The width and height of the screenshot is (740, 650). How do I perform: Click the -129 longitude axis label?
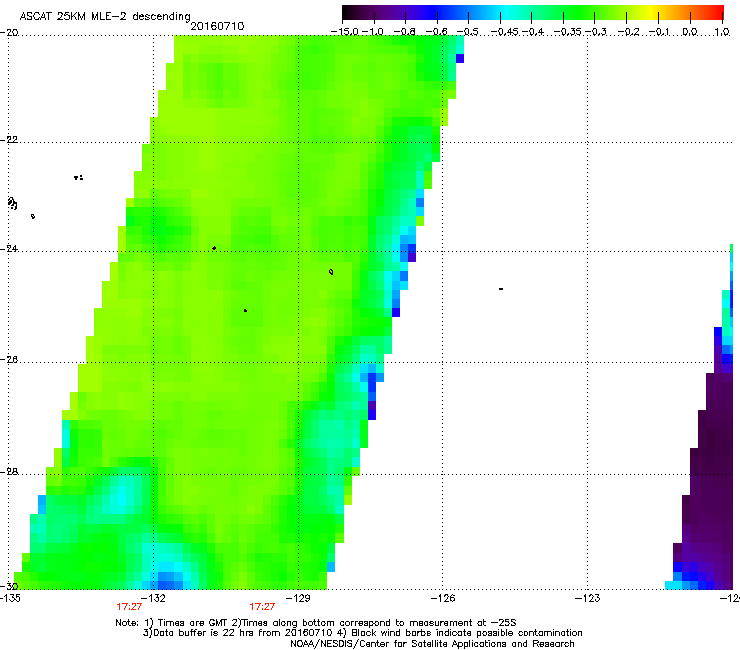pos(298,598)
